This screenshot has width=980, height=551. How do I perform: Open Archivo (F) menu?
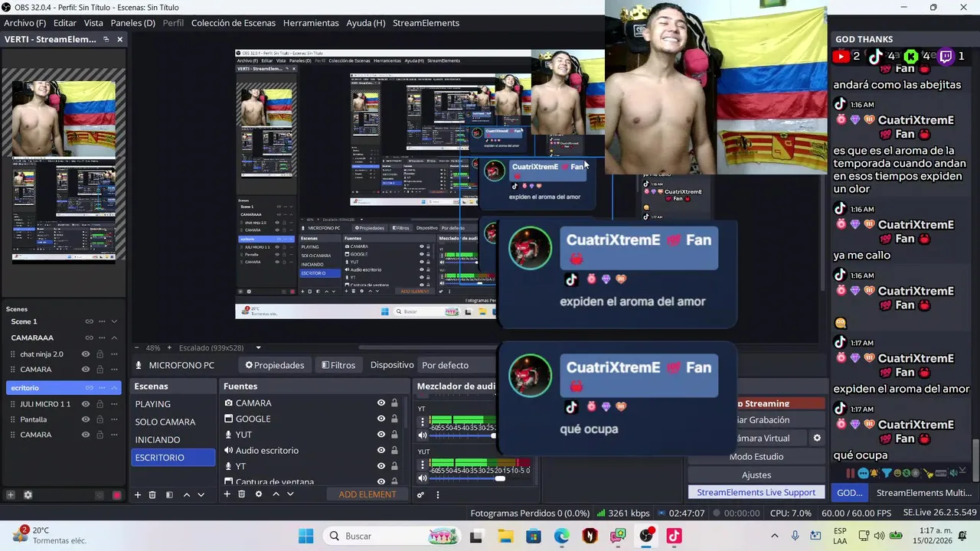(x=25, y=23)
